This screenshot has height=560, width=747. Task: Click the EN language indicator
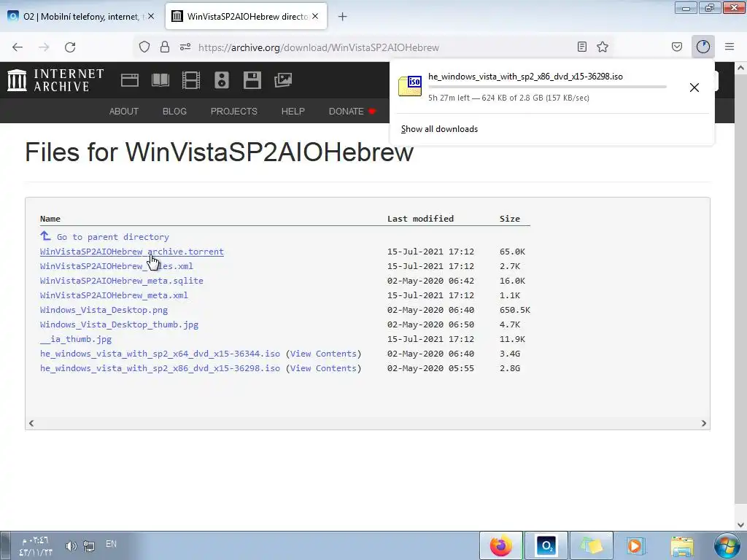tap(111, 544)
